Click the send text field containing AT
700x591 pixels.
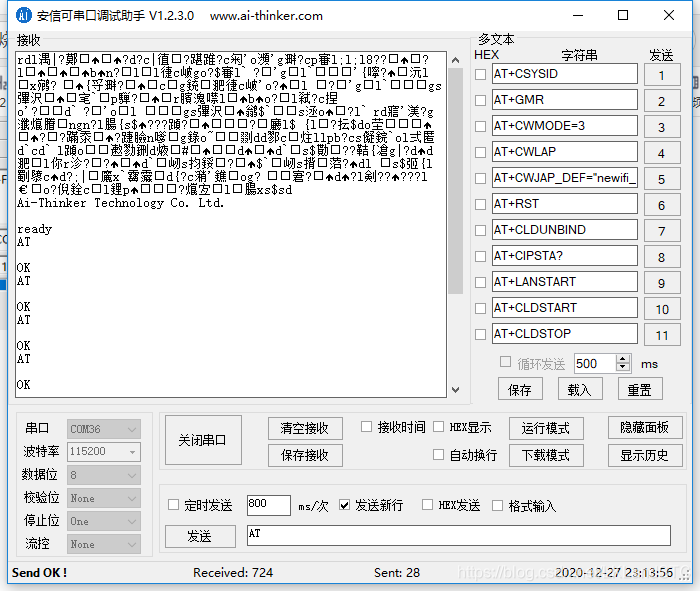458,535
